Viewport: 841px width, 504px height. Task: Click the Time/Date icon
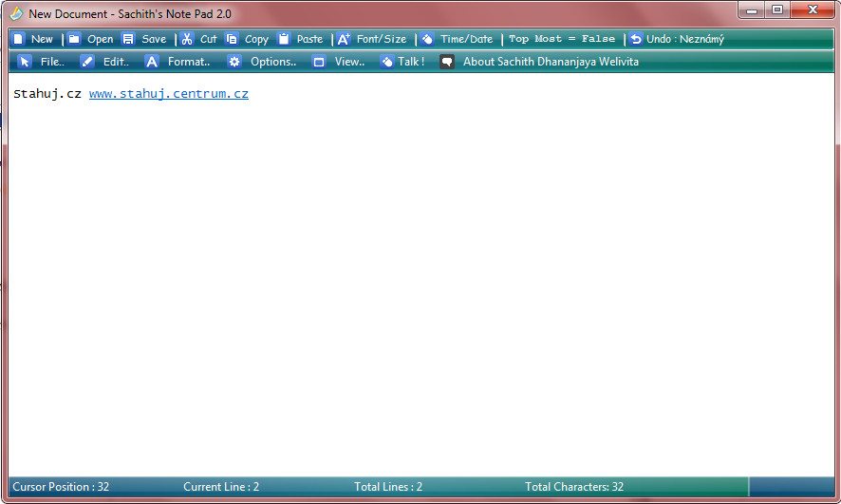click(427, 39)
